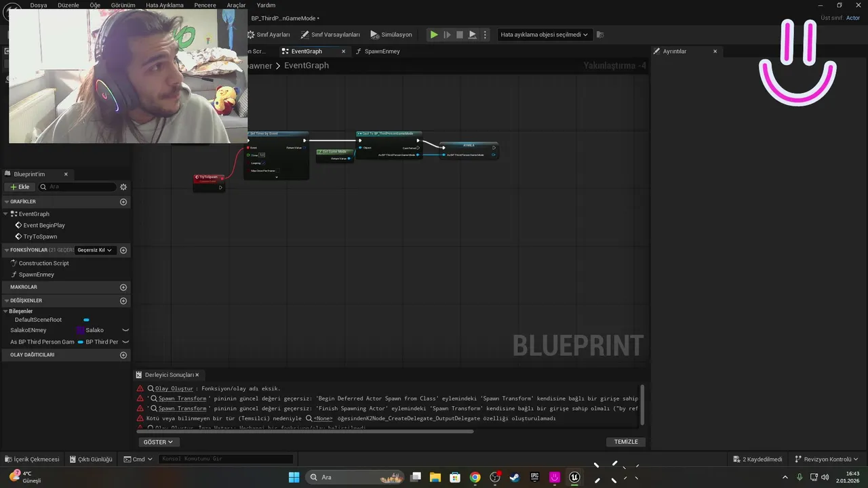
Task: Open Epic Games Launcher from taskbar
Action: 534,477
